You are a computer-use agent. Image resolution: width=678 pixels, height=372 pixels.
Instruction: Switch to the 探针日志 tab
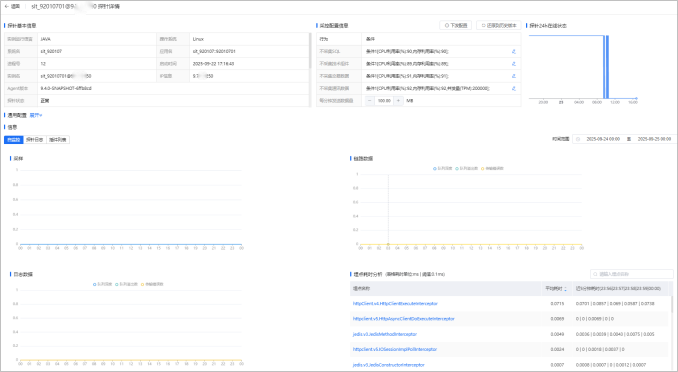pyautogui.click(x=35, y=140)
